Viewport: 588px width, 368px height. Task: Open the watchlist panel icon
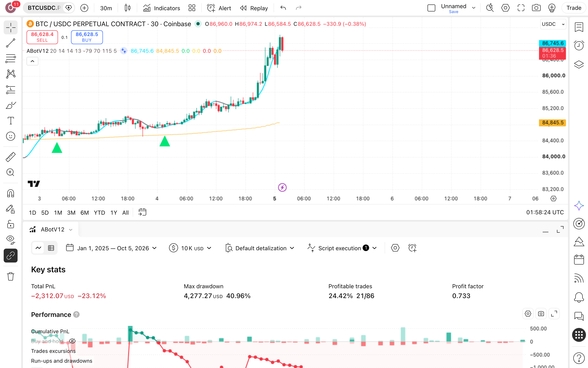pos(579,27)
